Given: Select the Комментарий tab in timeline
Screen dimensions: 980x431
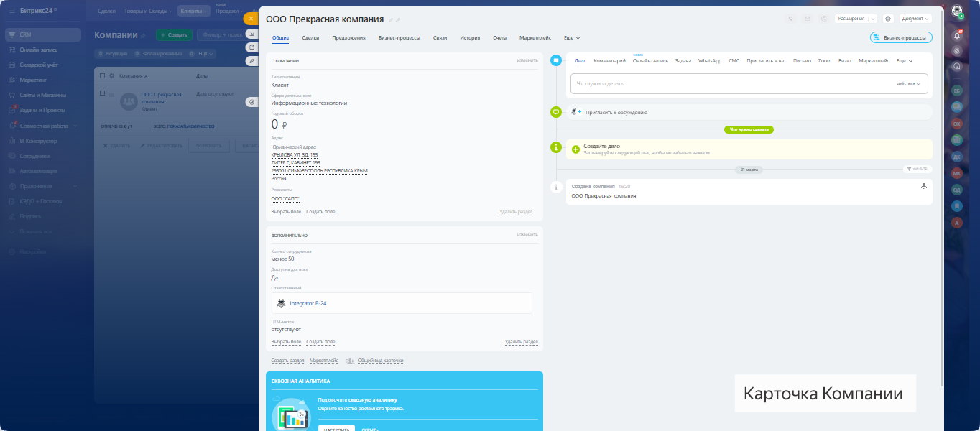Looking at the screenshot, I should point(609,61).
